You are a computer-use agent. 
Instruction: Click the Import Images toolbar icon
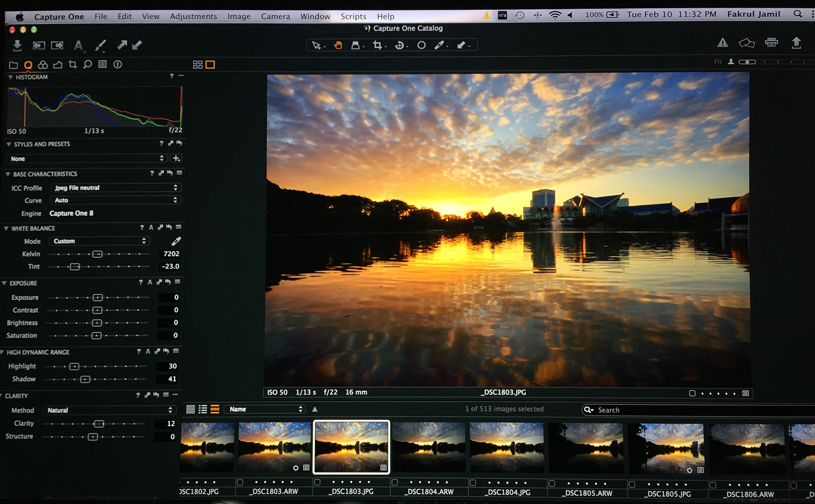click(17, 45)
